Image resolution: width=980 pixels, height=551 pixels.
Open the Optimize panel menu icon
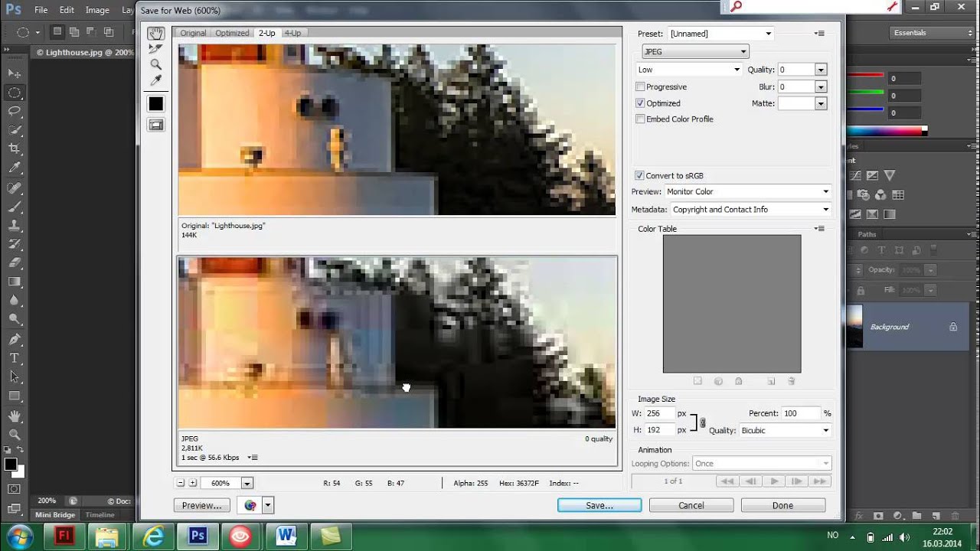point(819,34)
